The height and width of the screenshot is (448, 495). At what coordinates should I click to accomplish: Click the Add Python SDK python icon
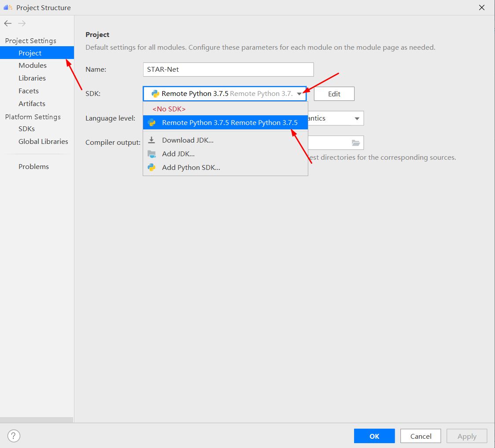[151, 168]
